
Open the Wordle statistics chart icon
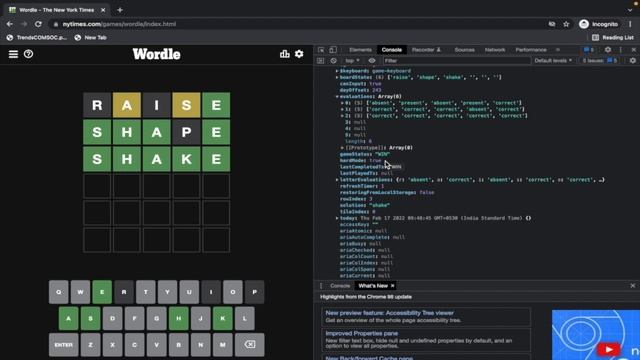click(x=284, y=54)
